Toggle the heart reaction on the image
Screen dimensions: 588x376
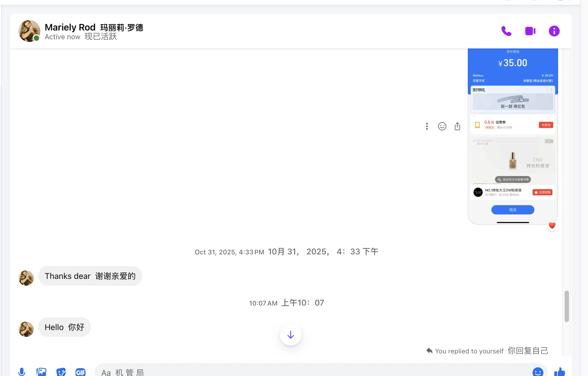click(x=552, y=225)
